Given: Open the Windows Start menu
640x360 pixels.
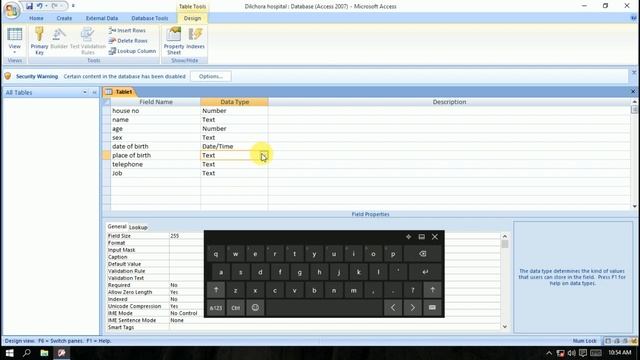Looking at the screenshot, I should click(x=9, y=353).
